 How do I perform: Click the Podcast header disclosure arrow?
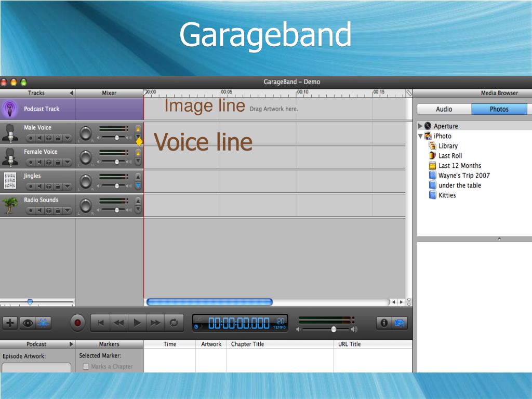click(x=71, y=344)
